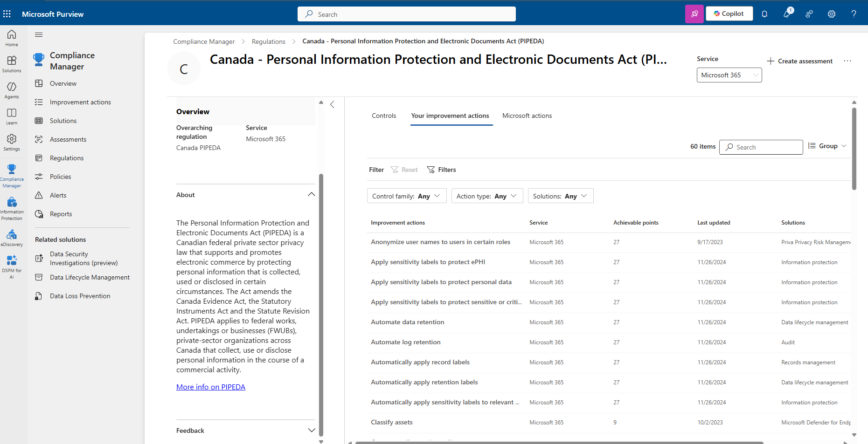This screenshot has height=444, width=868.
Task: Open Automatically apply record labels action
Action: [x=420, y=362]
